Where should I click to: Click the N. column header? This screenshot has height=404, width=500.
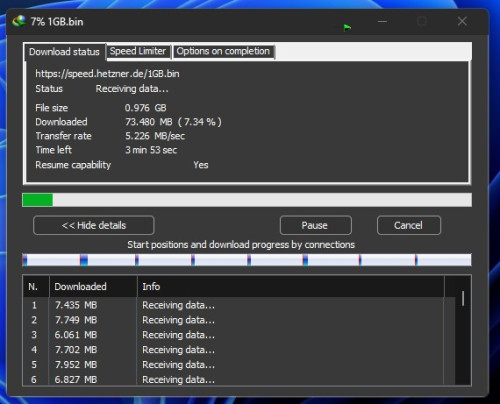pyautogui.click(x=36, y=286)
